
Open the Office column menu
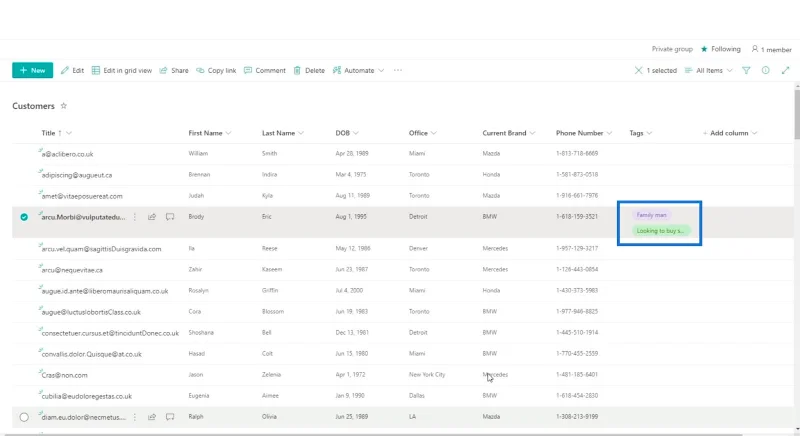tap(422, 133)
